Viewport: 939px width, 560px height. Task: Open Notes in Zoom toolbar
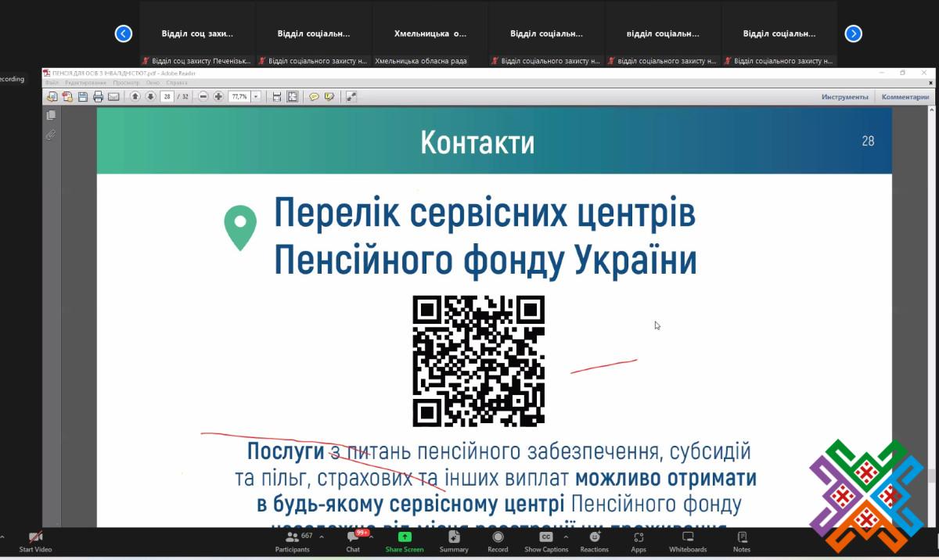(x=742, y=541)
